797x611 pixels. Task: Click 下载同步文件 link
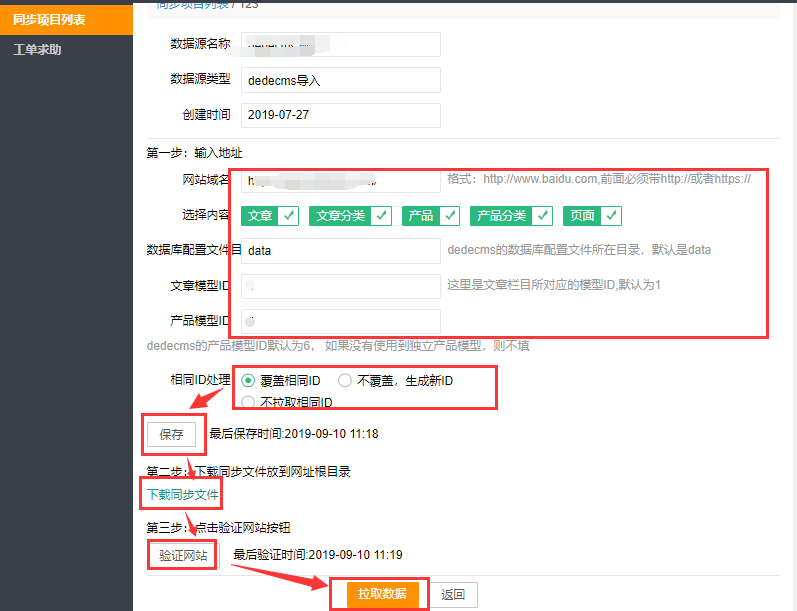[183, 495]
